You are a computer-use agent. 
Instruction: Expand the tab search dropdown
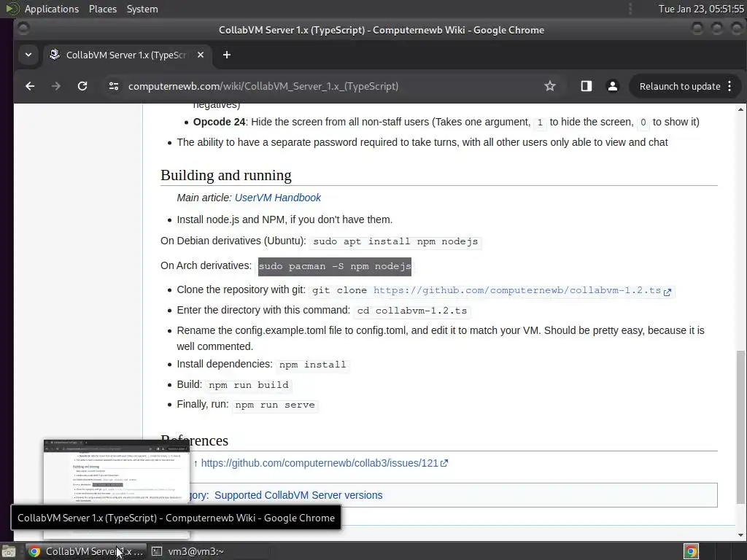click(x=28, y=55)
